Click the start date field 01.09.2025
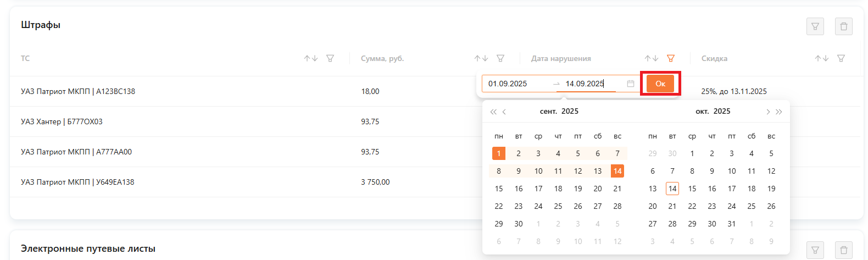 click(516, 84)
